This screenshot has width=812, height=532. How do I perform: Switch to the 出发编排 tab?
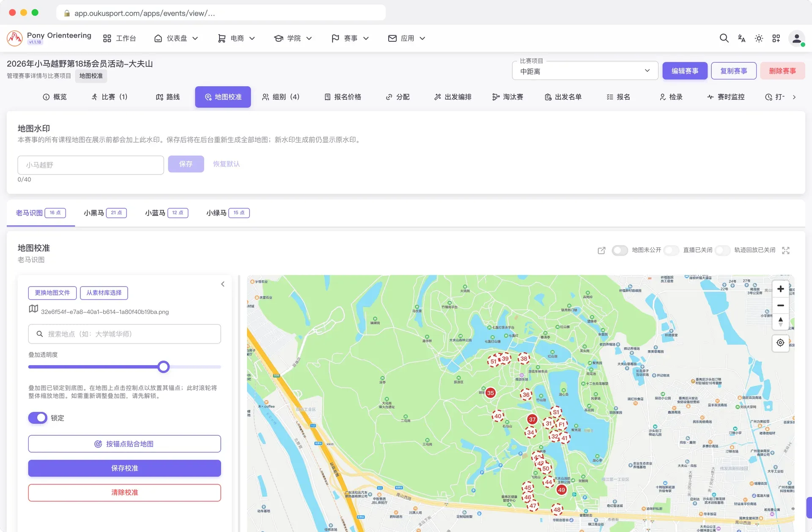(453, 97)
